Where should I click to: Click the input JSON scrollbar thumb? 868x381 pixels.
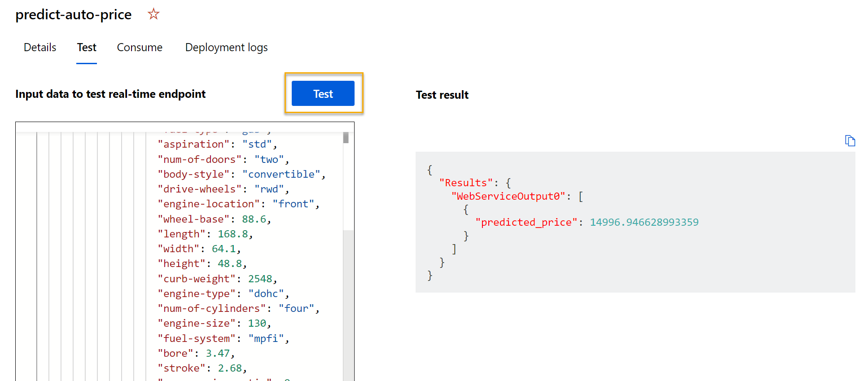(x=346, y=137)
